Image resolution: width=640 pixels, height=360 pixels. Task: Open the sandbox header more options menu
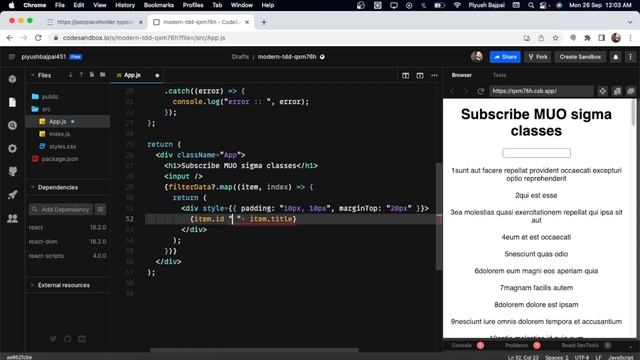[630, 57]
